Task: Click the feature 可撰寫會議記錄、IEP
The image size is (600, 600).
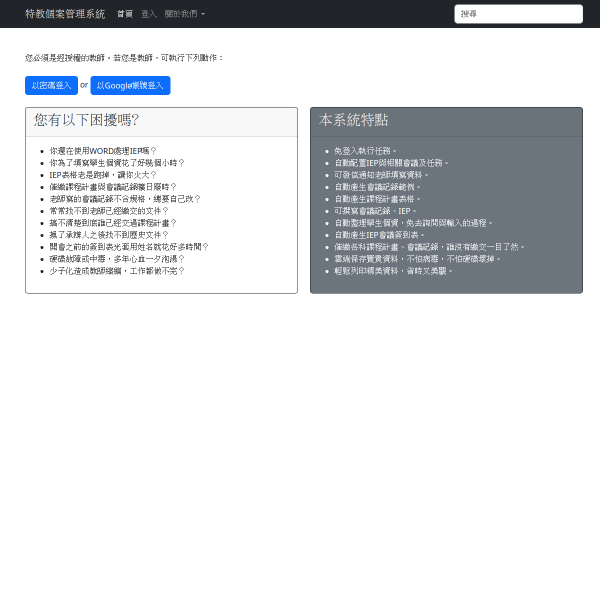Action: [375, 211]
